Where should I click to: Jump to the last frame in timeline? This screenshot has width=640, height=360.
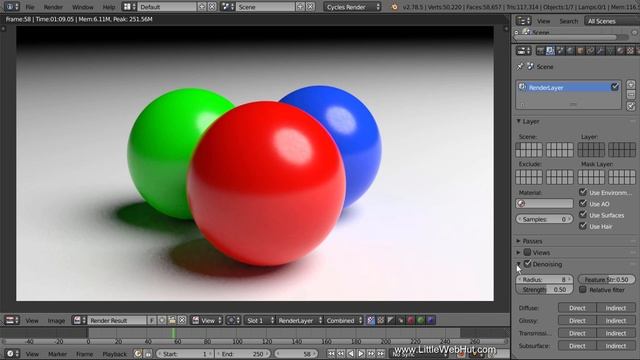pyautogui.click(x=381, y=353)
